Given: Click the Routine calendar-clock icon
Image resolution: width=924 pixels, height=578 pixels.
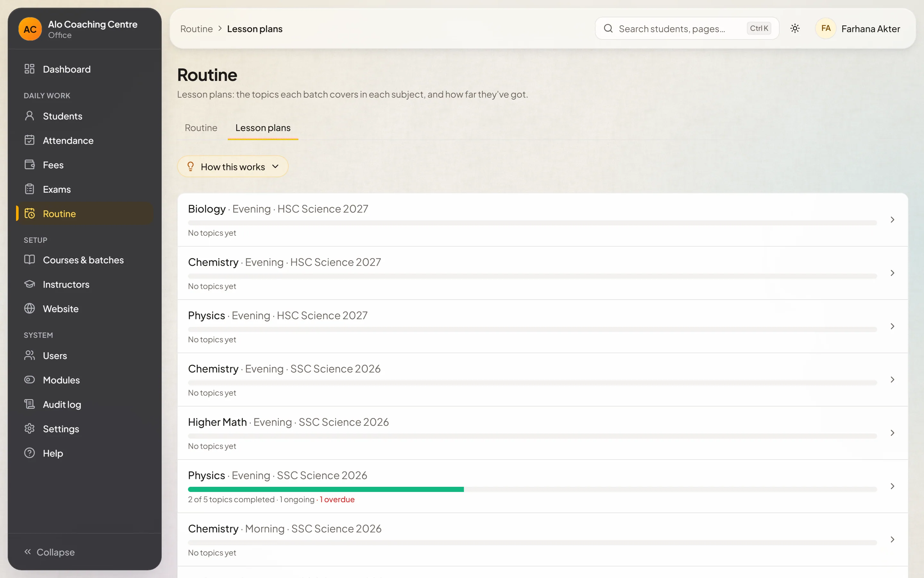Looking at the screenshot, I should (x=30, y=213).
